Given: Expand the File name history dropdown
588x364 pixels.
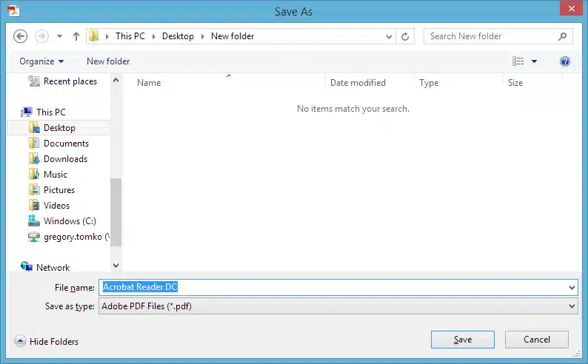Looking at the screenshot, I should point(572,287).
